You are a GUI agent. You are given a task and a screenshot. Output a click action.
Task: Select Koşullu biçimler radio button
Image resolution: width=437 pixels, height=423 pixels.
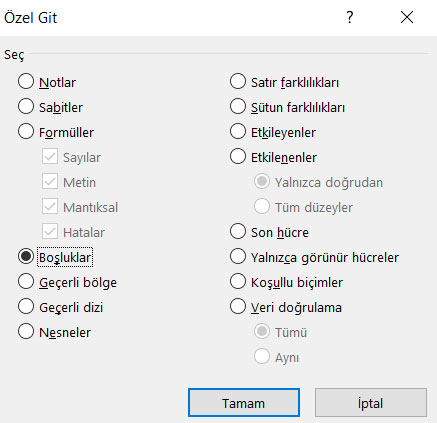[x=238, y=282]
